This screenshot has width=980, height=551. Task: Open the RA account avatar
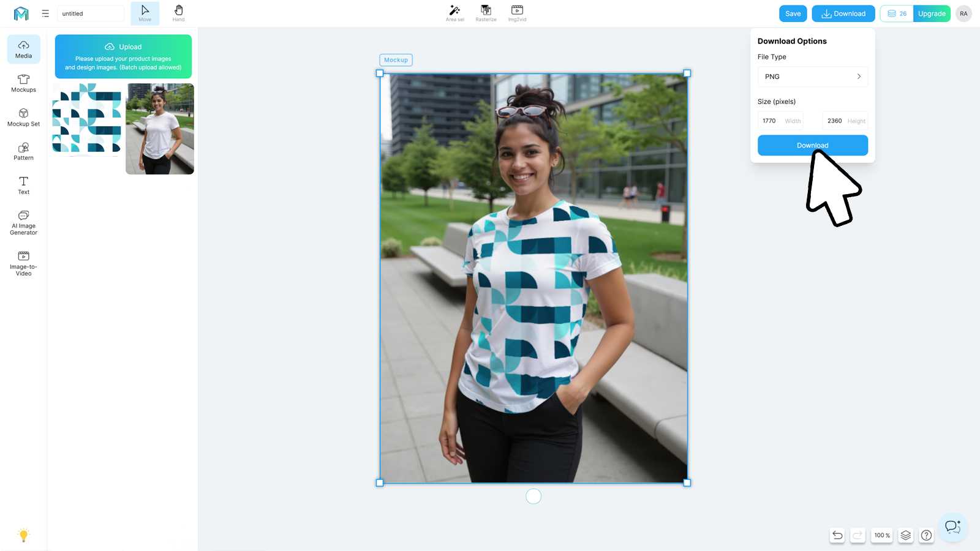[x=963, y=13]
